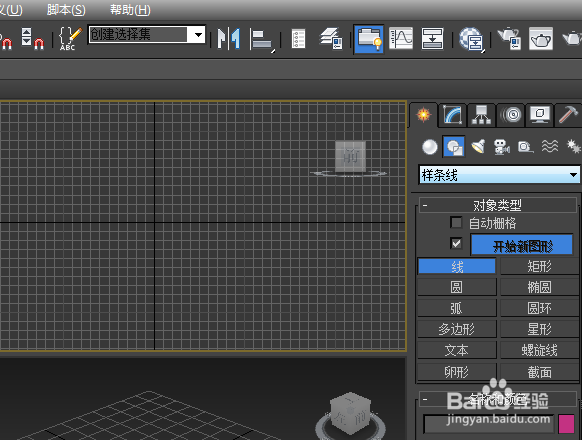Select the 线 line shape button

(x=457, y=266)
